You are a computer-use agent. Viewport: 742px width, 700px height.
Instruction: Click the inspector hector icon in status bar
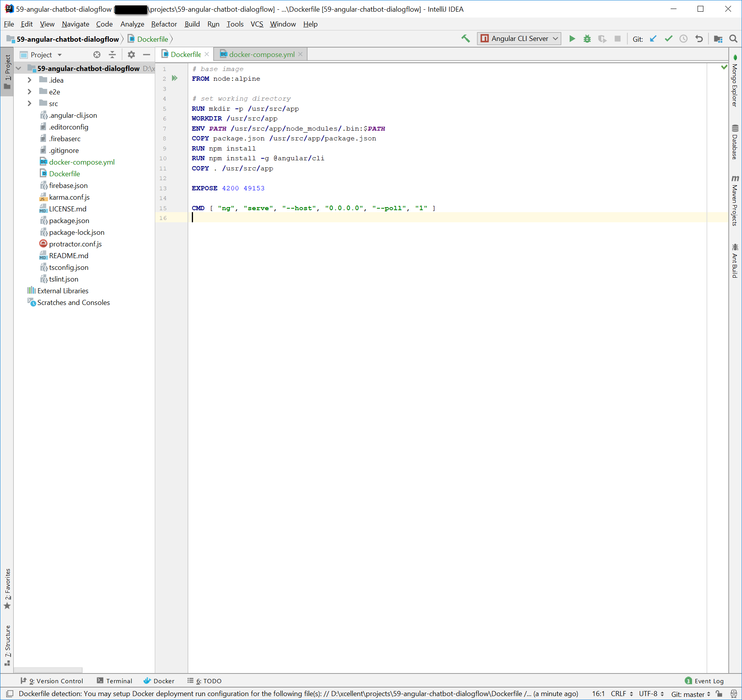click(733, 694)
